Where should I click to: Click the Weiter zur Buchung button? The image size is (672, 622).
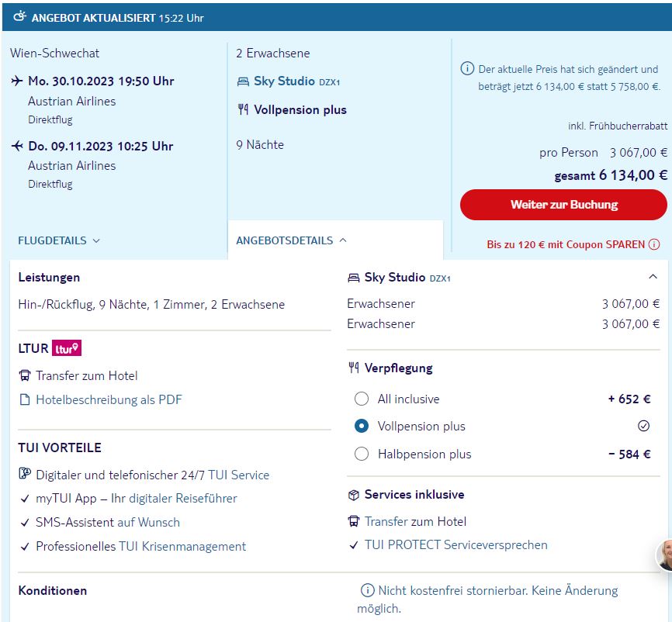pos(563,205)
